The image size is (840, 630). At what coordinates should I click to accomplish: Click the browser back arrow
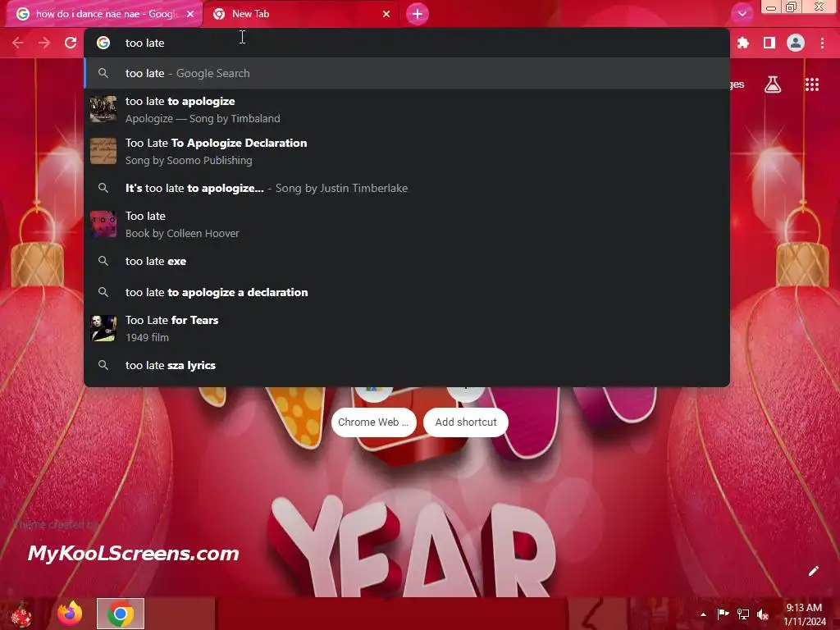[x=18, y=43]
